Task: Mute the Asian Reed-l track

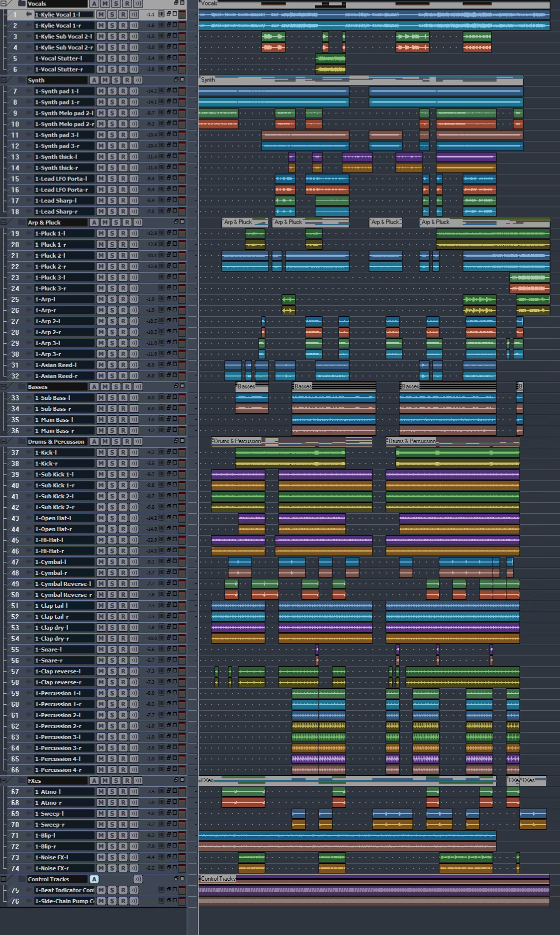Action: coord(101,365)
